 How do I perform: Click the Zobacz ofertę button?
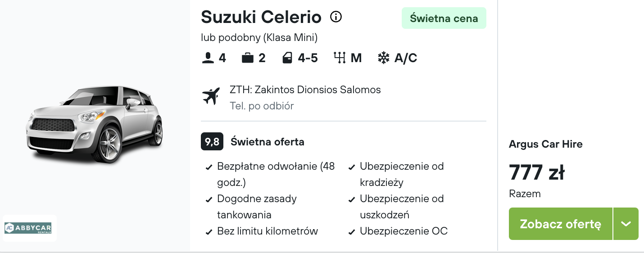[561, 224]
